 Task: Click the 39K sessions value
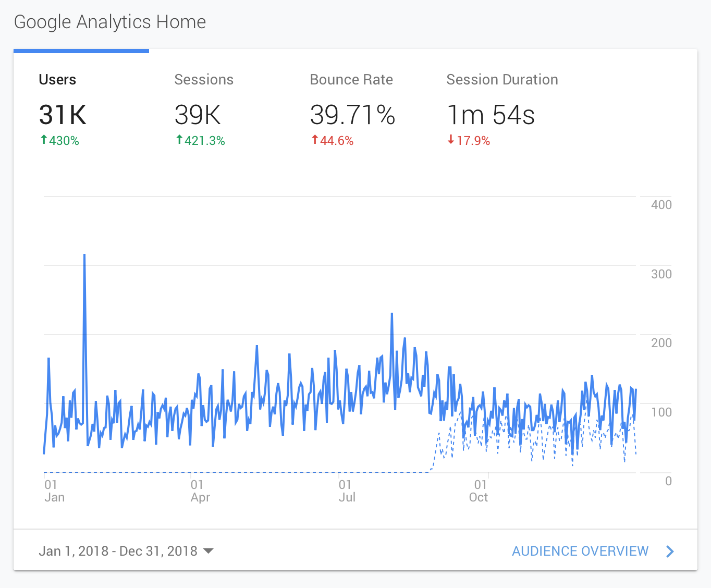coord(198,115)
